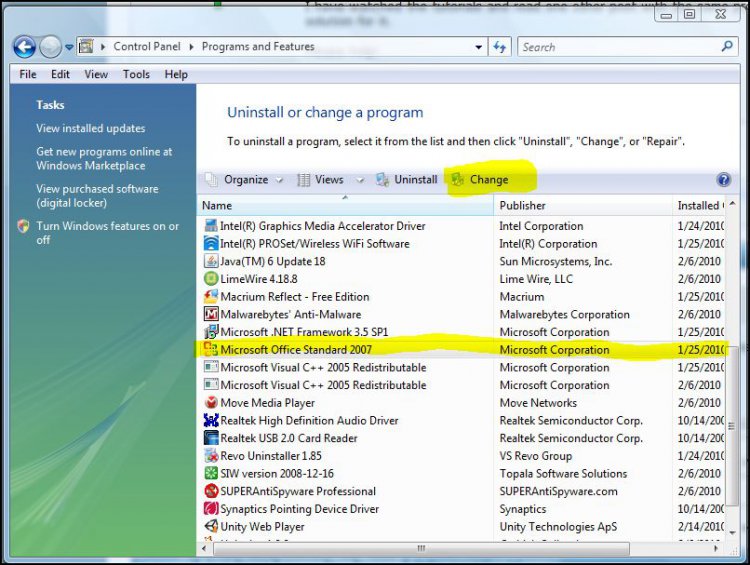Click the SUPERAntiSpyware.com publisher cell
The width and height of the screenshot is (750, 565).
click(x=558, y=491)
